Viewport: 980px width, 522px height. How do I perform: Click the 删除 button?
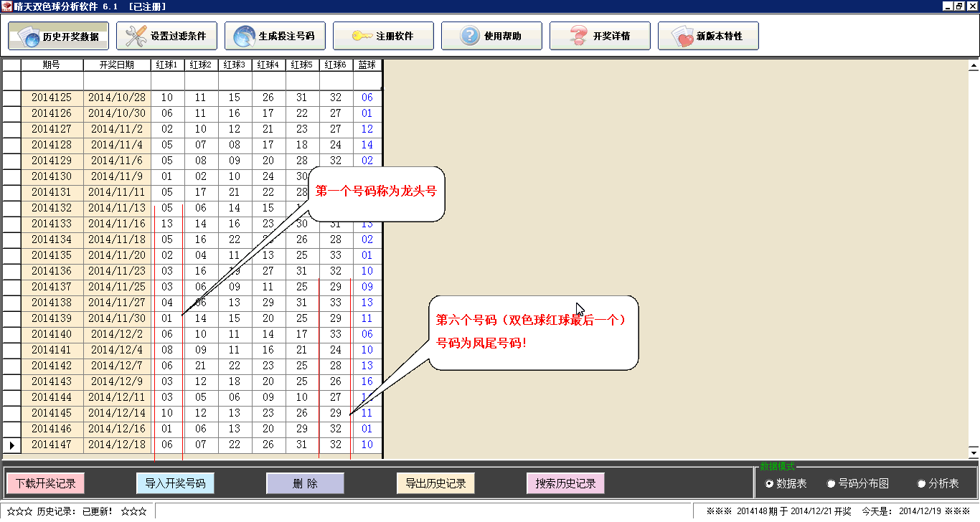click(x=305, y=483)
